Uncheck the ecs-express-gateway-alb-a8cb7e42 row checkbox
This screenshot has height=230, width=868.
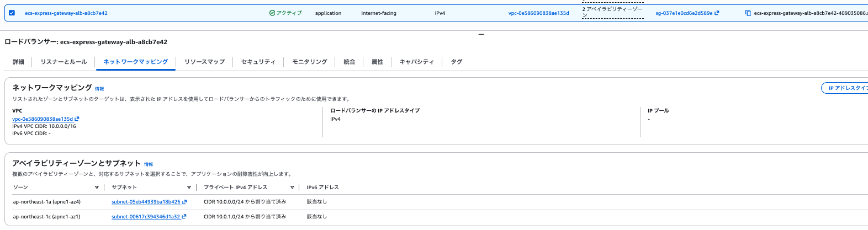click(x=12, y=13)
